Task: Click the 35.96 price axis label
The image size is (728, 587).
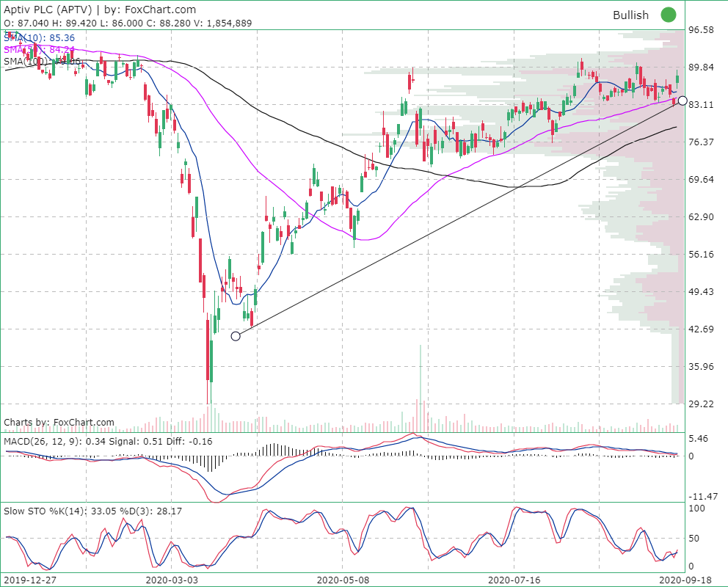Action: 701,367
